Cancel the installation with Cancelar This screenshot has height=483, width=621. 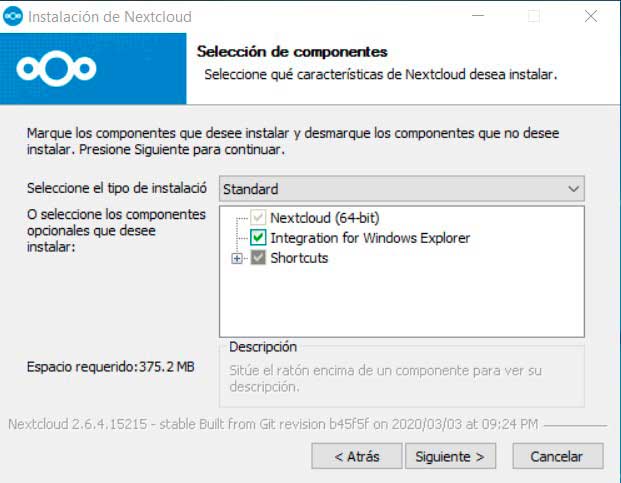click(x=558, y=456)
